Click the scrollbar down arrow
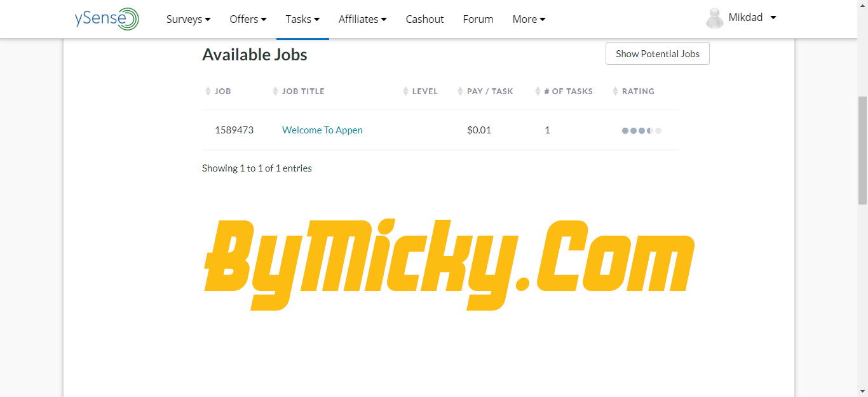The image size is (868, 397). point(862,391)
